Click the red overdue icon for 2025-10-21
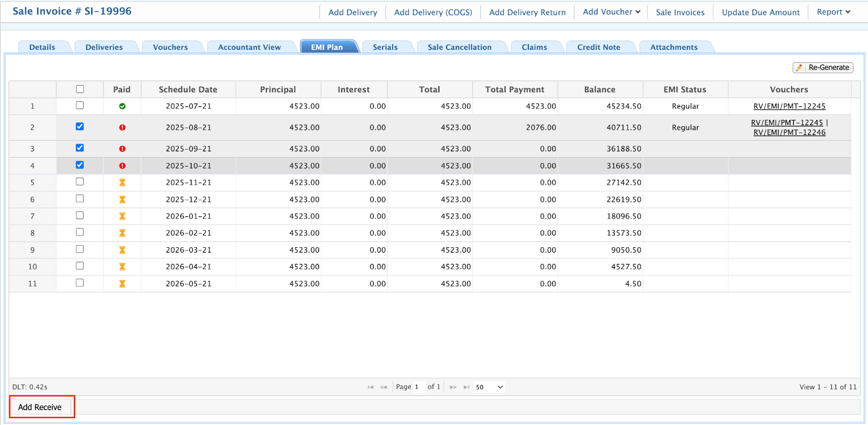Viewport: 868px width, 425px height. [x=122, y=166]
